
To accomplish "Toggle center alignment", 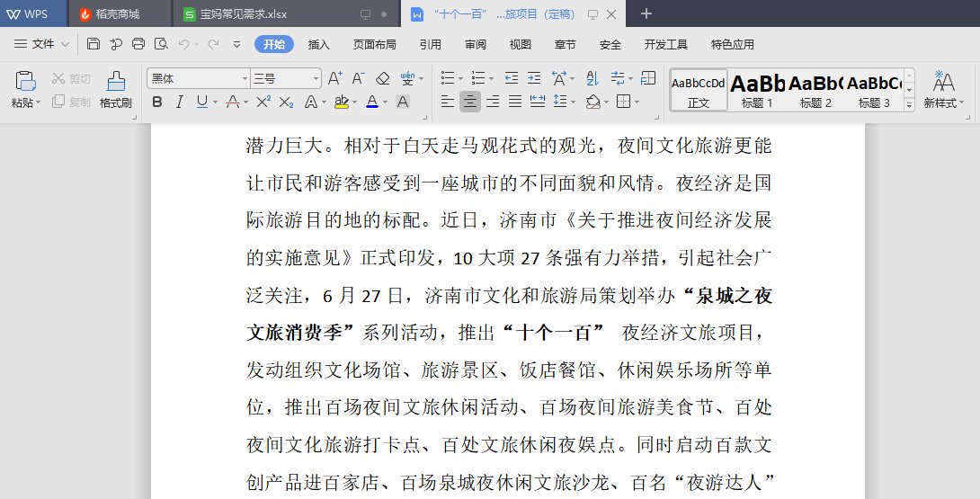I will point(470,102).
